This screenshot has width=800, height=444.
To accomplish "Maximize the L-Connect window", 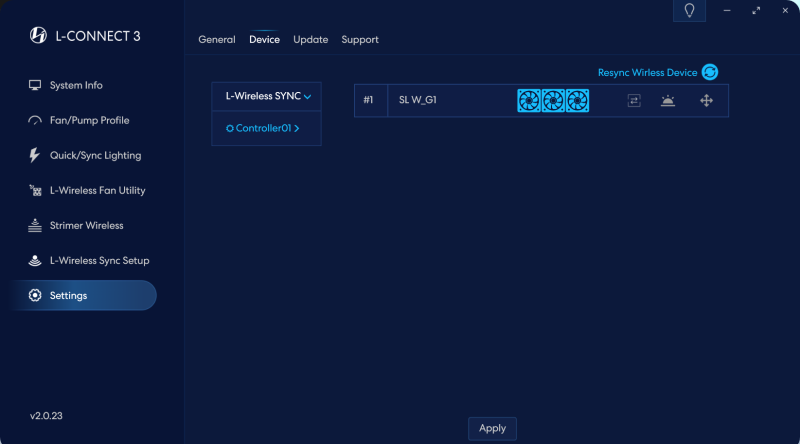I will coord(756,10).
